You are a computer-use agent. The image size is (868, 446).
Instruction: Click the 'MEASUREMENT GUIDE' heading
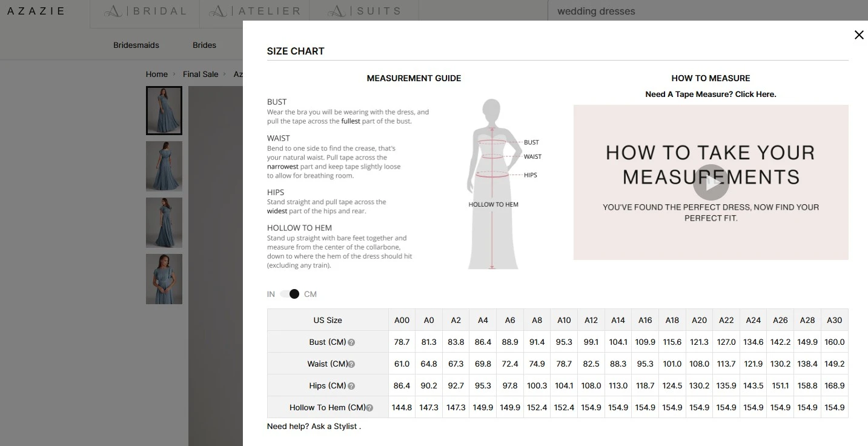(x=414, y=78)
